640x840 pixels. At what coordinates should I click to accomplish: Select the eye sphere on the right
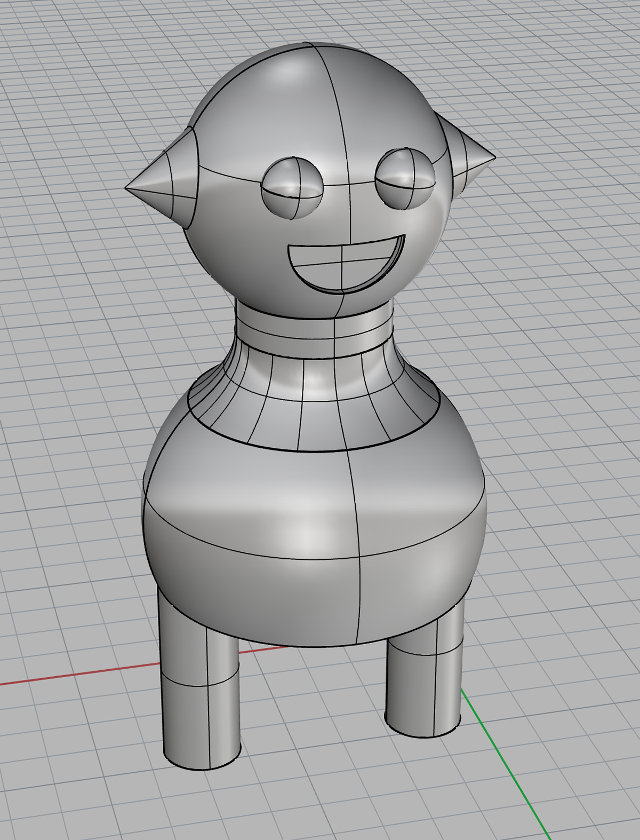coord(405,178)
